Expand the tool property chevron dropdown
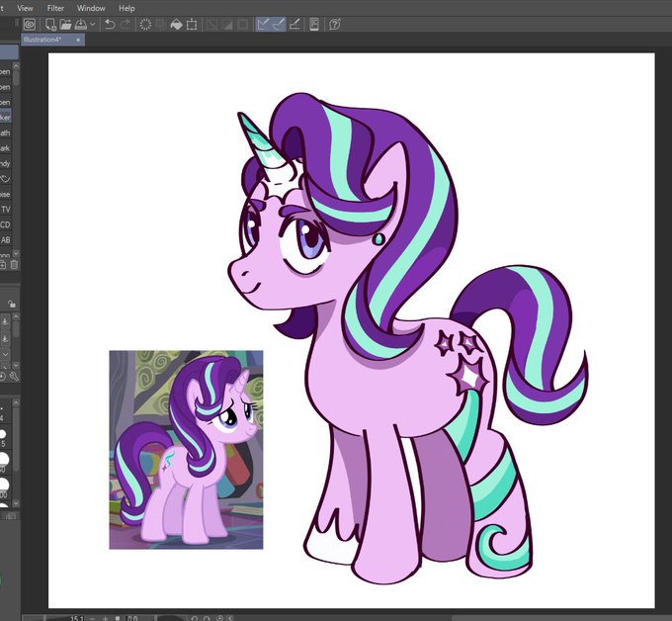672x621 pixels. pos(5,355)
